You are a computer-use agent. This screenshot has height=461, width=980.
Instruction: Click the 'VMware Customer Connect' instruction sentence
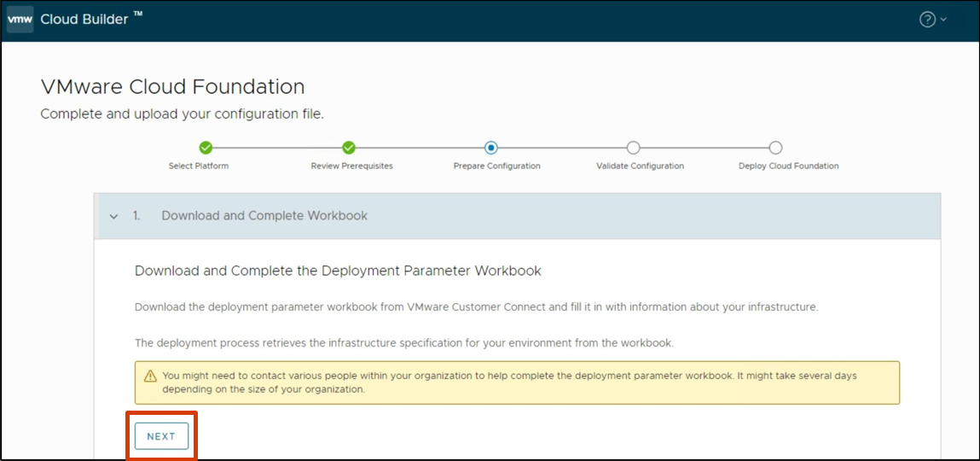pos(477,307)
